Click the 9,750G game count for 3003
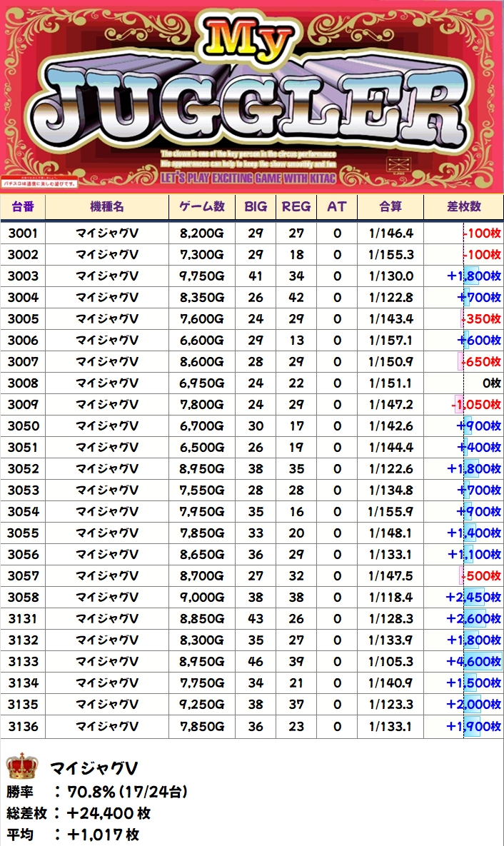The height and width of the screenshot is (846, 504). click(x=202, y=276)
